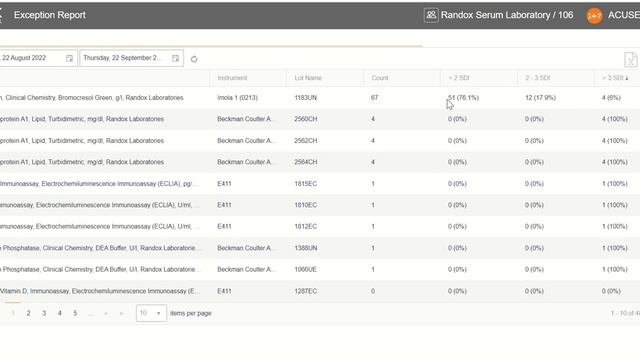Click the 1 - 10 items count text
Image resolution: width=640 pixels, height=360 pixels.
click(625, 313)
